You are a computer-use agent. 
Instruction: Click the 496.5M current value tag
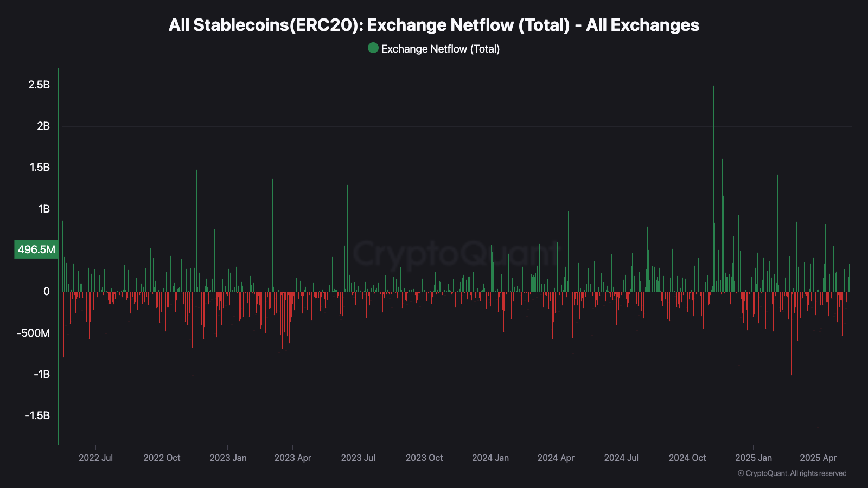pyautogui.click(x=36, y=249)
